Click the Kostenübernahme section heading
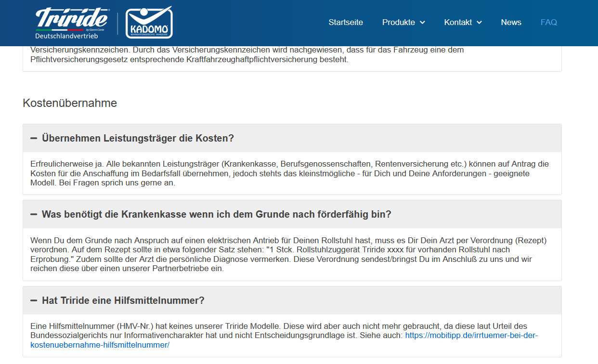Screen dimensions: 598x364 pyautogui.click(x=70, y=103)
